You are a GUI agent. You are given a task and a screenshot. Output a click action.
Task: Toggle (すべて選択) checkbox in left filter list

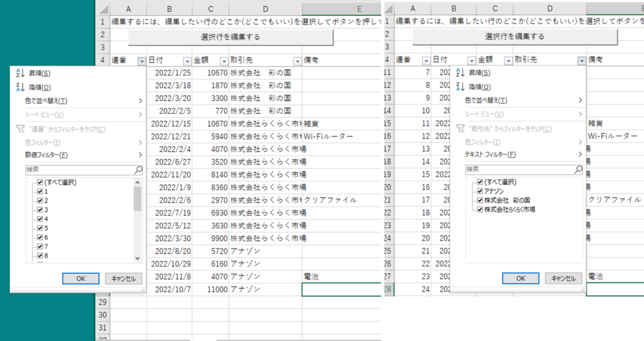40,182
